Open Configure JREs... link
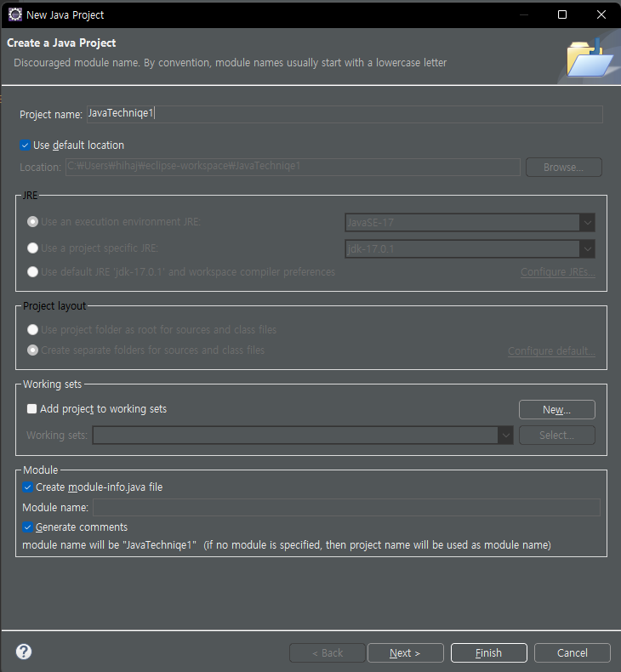 557,272
